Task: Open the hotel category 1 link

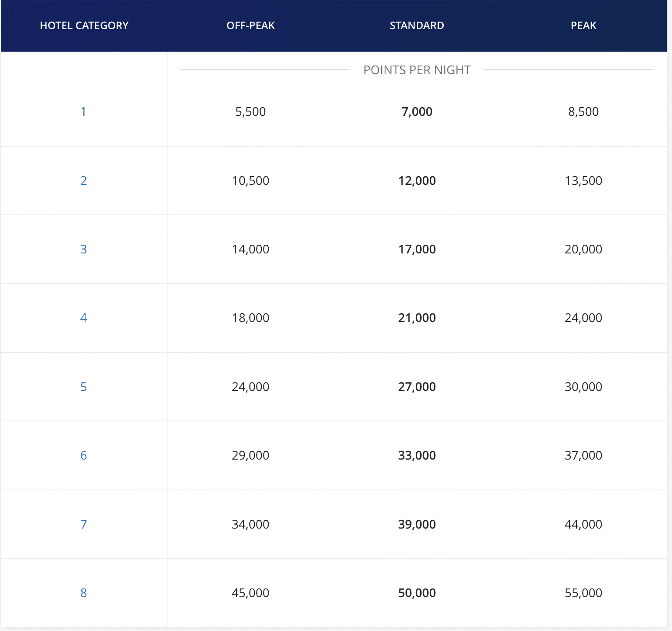Action: [83, 112]
